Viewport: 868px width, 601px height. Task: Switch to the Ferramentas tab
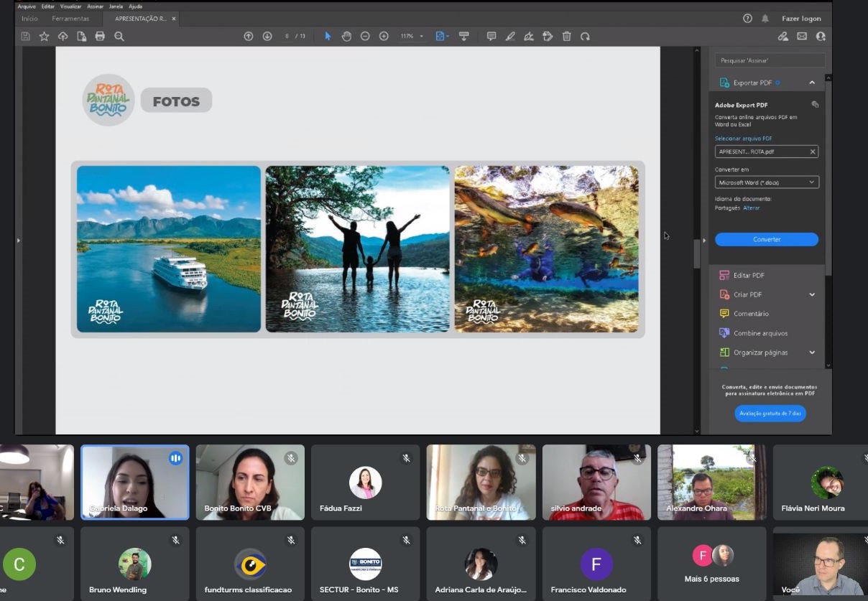[70, 19]
